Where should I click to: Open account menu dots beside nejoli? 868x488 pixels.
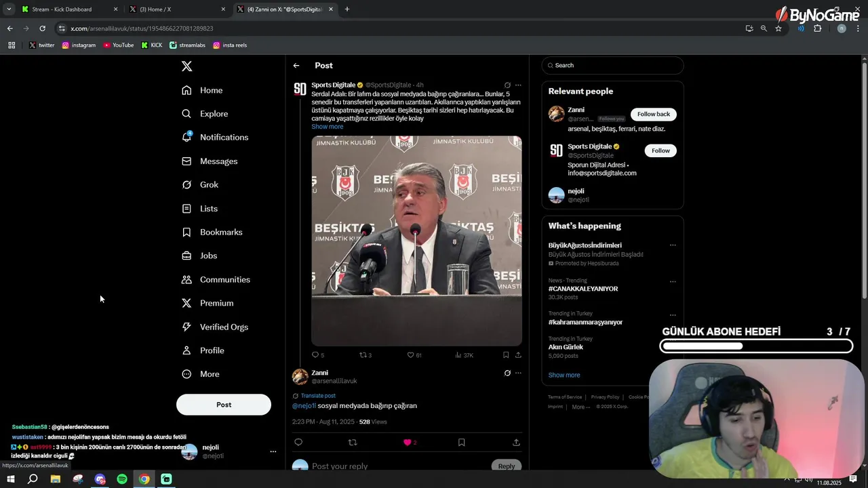click(273, 451)
